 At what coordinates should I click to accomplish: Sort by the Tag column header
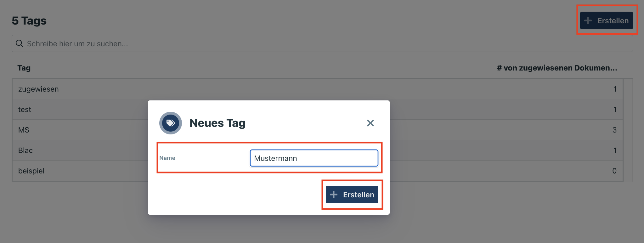(24, 68)
